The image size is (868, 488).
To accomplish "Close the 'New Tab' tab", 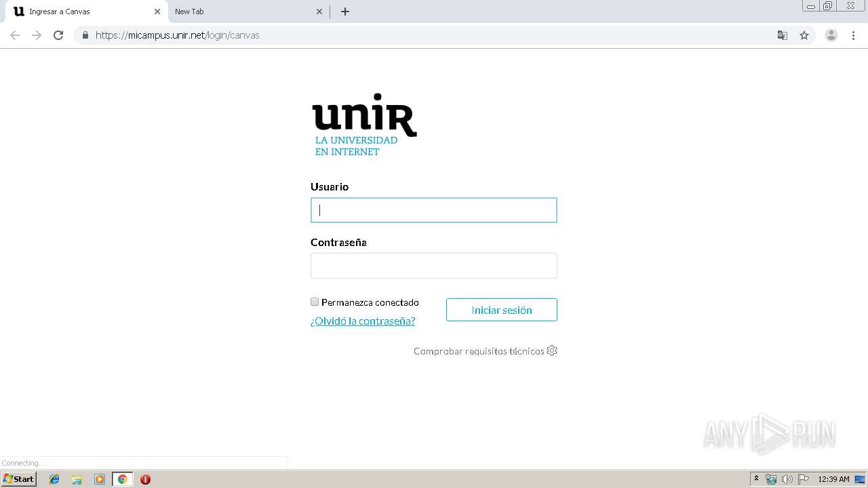I will pyautogui.click(x=320, y=12).
